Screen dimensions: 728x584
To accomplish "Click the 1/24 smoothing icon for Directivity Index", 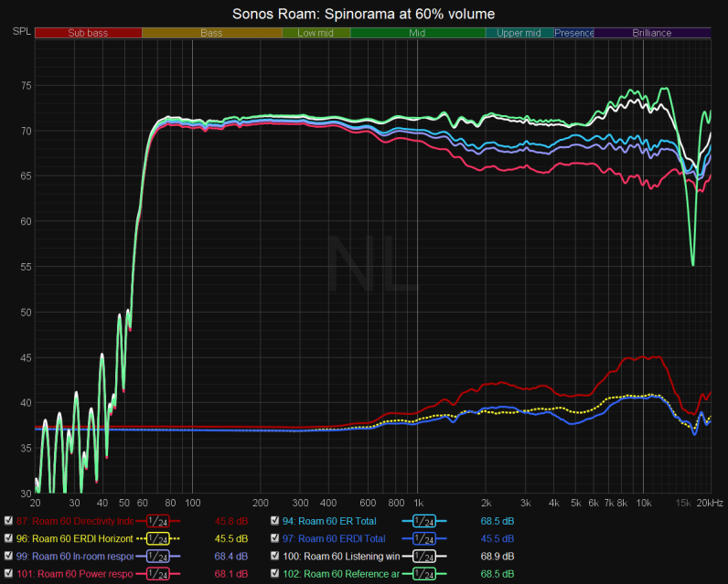I will pos(157,520).
